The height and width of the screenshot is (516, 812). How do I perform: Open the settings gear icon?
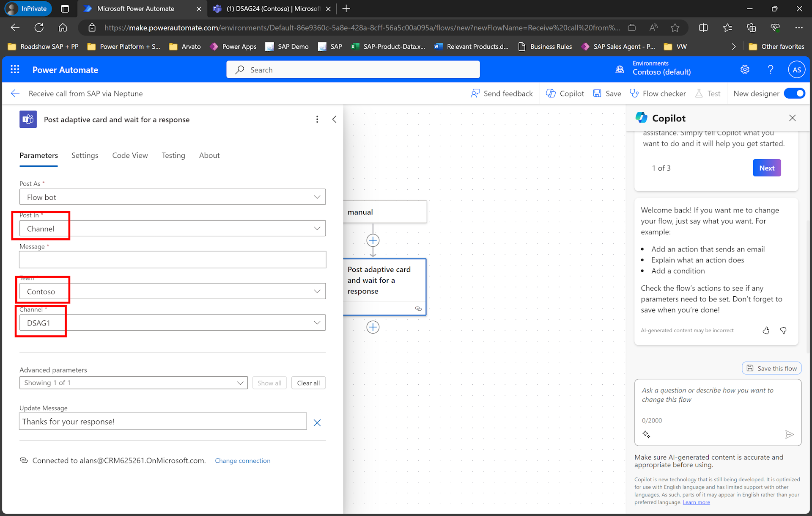pyautogui.click(x=745, y=69)
